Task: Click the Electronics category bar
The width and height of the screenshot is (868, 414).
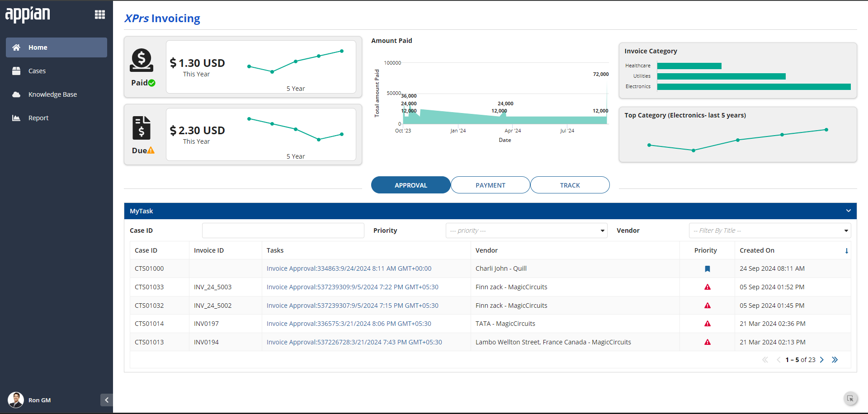Action: [754, 87]
